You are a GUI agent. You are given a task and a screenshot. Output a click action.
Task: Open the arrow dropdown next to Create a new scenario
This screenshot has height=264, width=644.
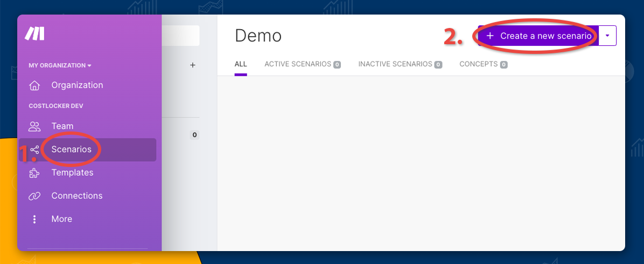(607, 36)
